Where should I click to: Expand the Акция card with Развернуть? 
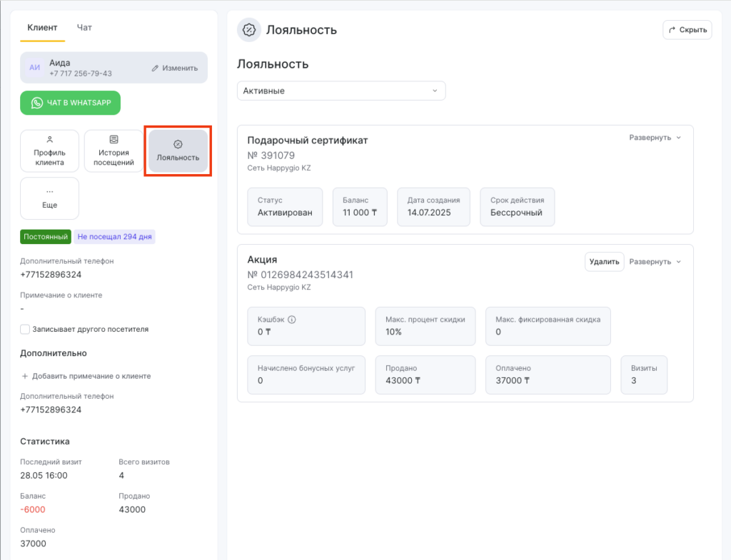point(655,262)
